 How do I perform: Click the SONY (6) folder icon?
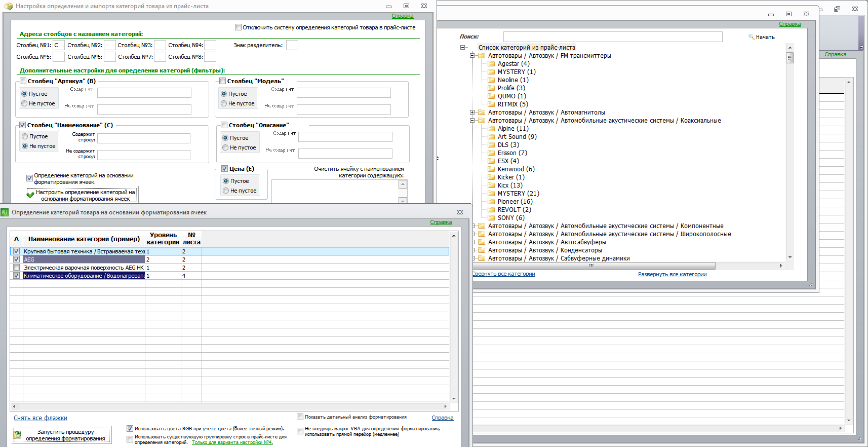click(491, 218)
